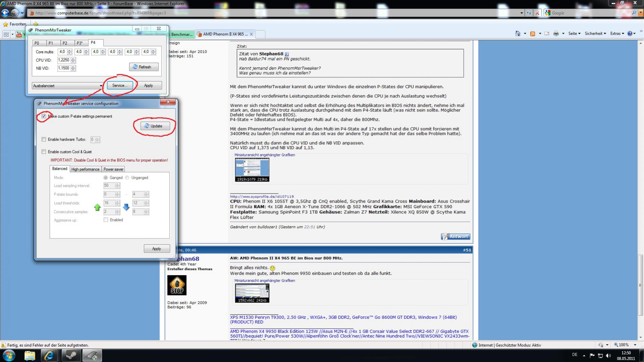Screen dimensions: 644x362
Task: Open the sysprofile.de/id107119 link
Action: click(262, 197)
